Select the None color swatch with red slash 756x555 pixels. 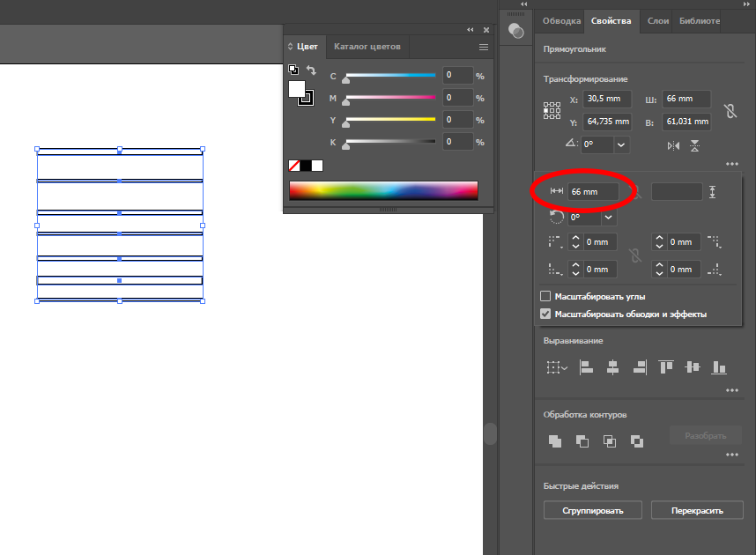coord(294,166)
